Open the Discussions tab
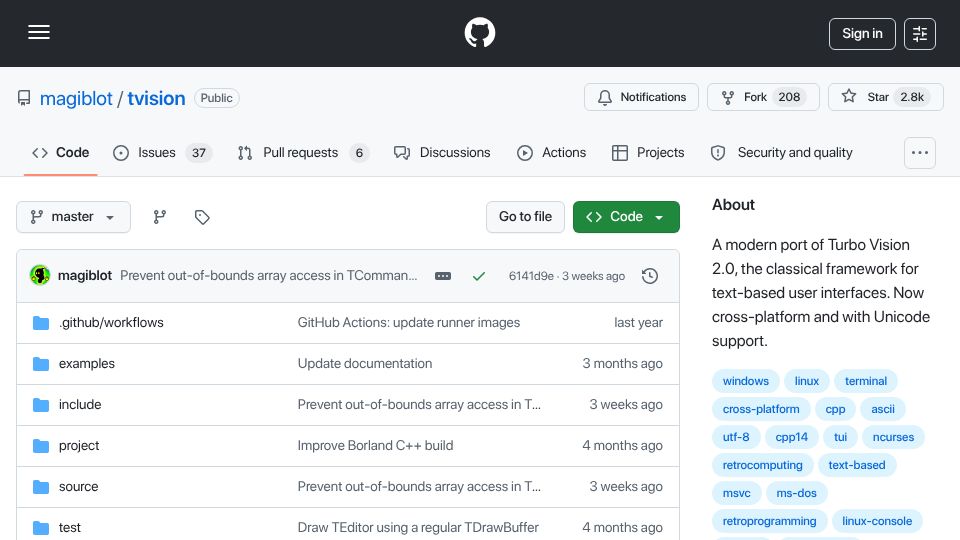 tap(442, 152)
